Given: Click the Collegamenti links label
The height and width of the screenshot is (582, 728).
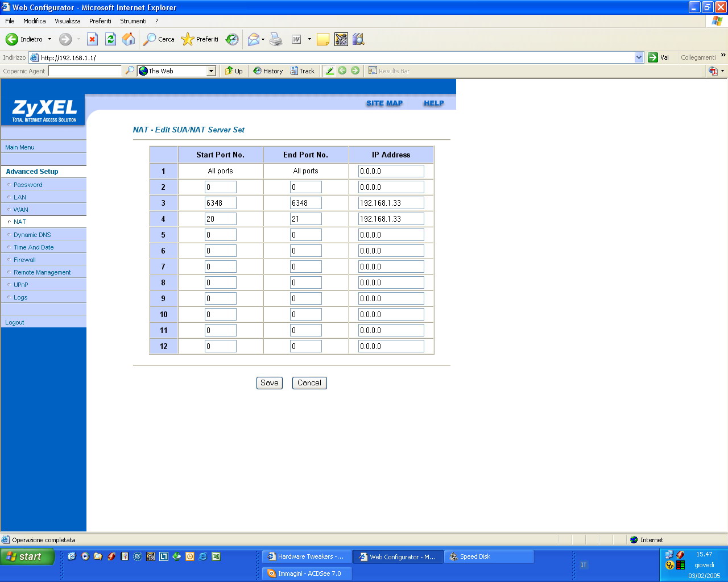Looking at the screenshot, I should click(x=698, y=57).
